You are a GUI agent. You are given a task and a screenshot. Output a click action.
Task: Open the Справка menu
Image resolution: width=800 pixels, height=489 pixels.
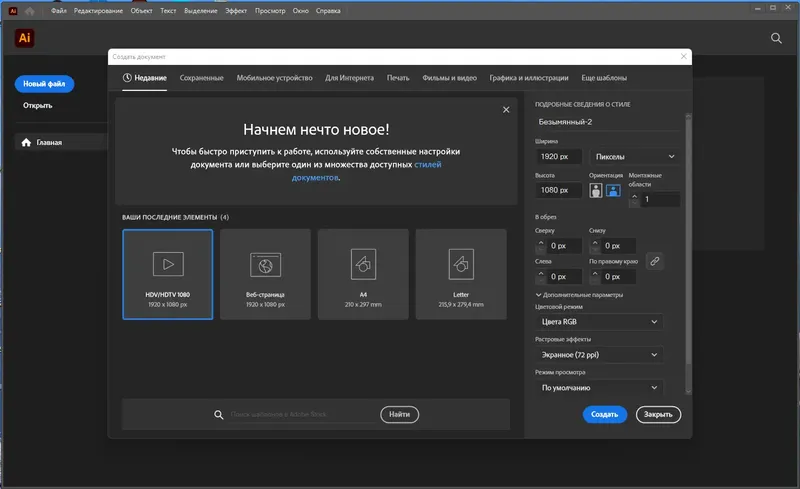point(328,11)
